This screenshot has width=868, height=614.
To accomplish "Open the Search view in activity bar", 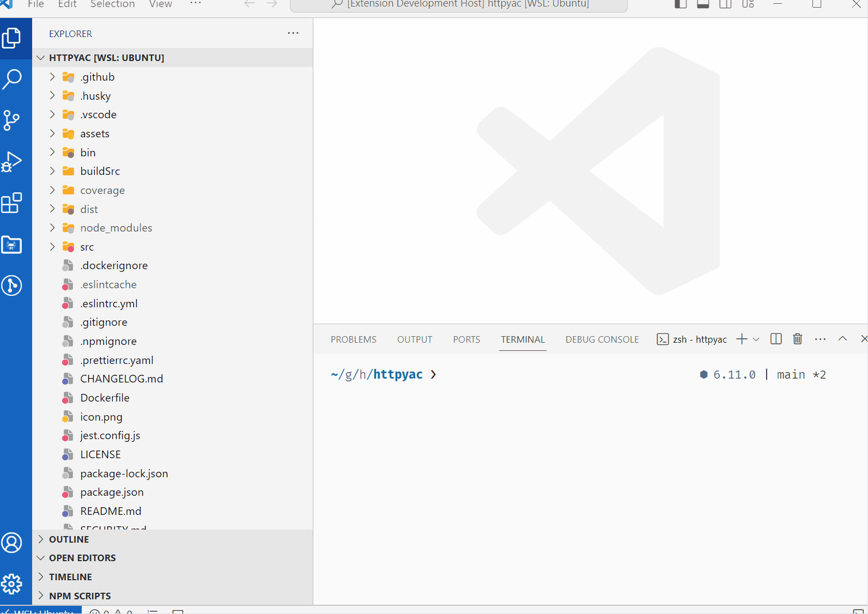I will coord(12,80).
